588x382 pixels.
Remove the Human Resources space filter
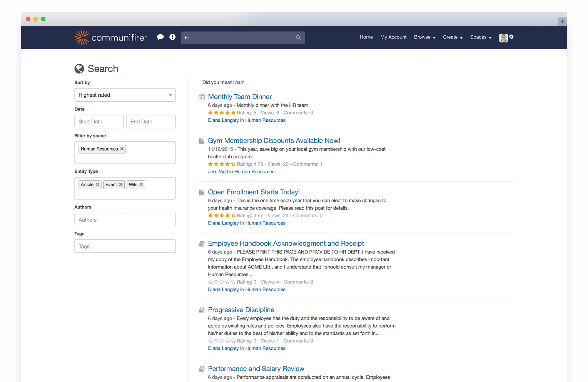(x=122, y=149)
